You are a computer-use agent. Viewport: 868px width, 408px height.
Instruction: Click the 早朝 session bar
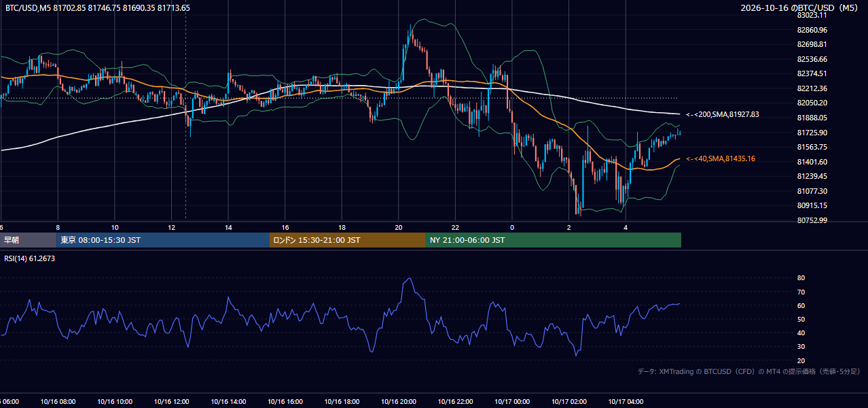[x=28, y=240]
